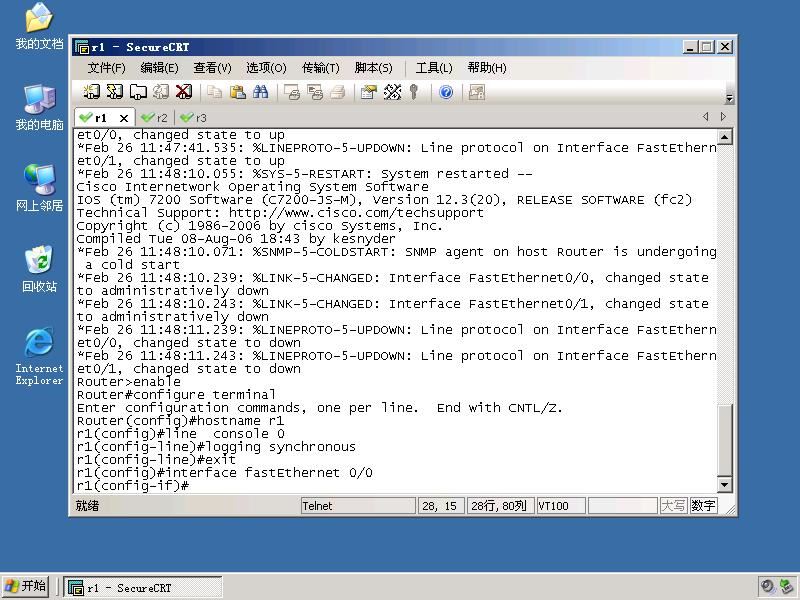800x600 pixels.
Task: Switch to the r3 session tab
Action: pos(194,118)
